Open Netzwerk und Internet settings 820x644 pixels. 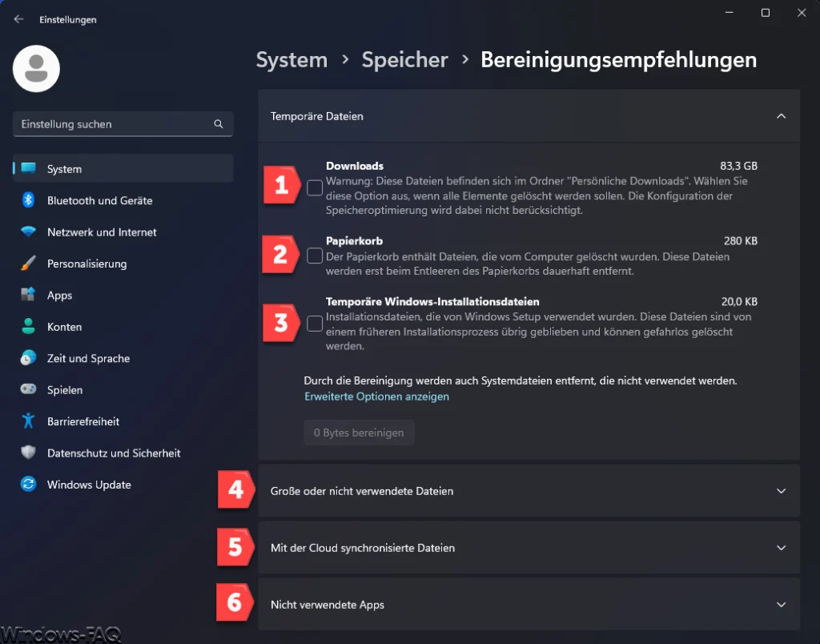(123, 231)
